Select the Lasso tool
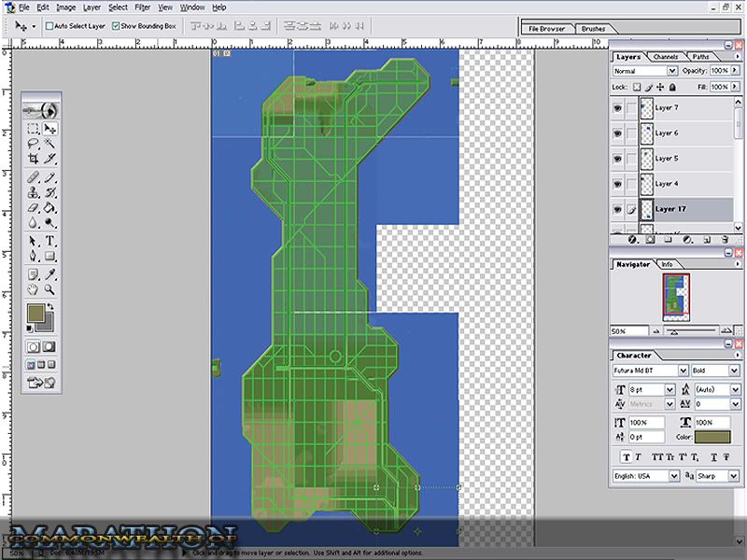The height and width of the screenshot is (560, 747). click(33, 144)
